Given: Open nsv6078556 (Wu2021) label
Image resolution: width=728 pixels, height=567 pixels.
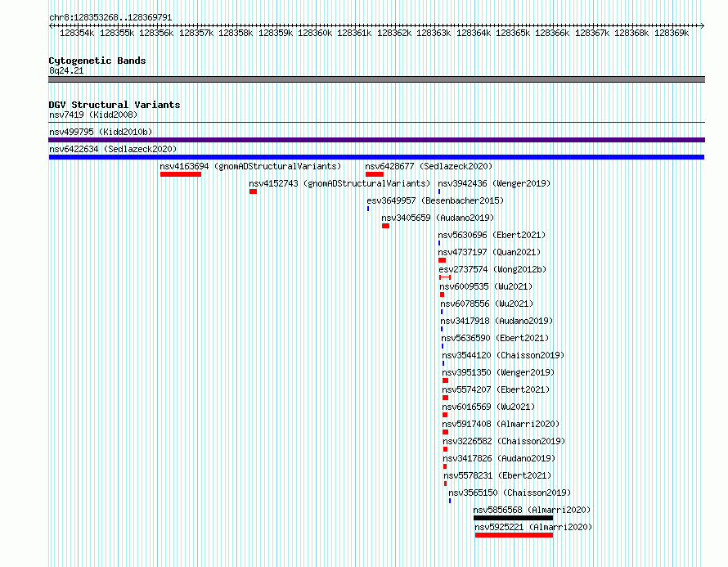Looking at the screenshot, I should (x=487, y=304).
